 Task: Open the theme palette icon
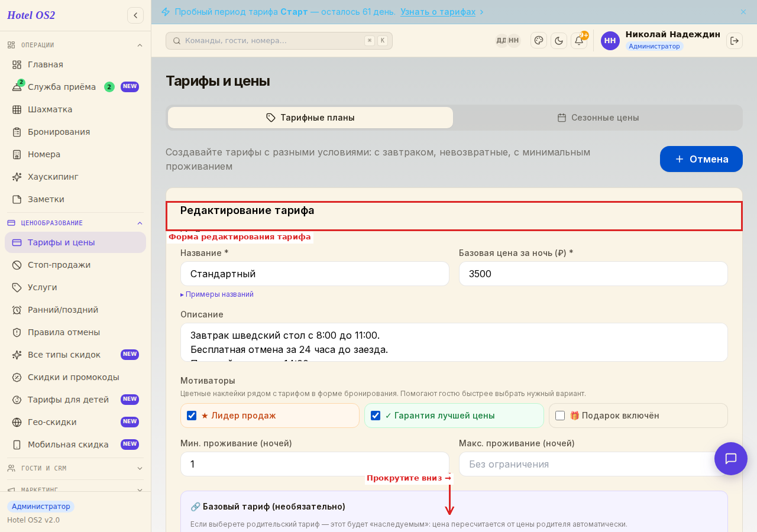(x=539, y=40)
